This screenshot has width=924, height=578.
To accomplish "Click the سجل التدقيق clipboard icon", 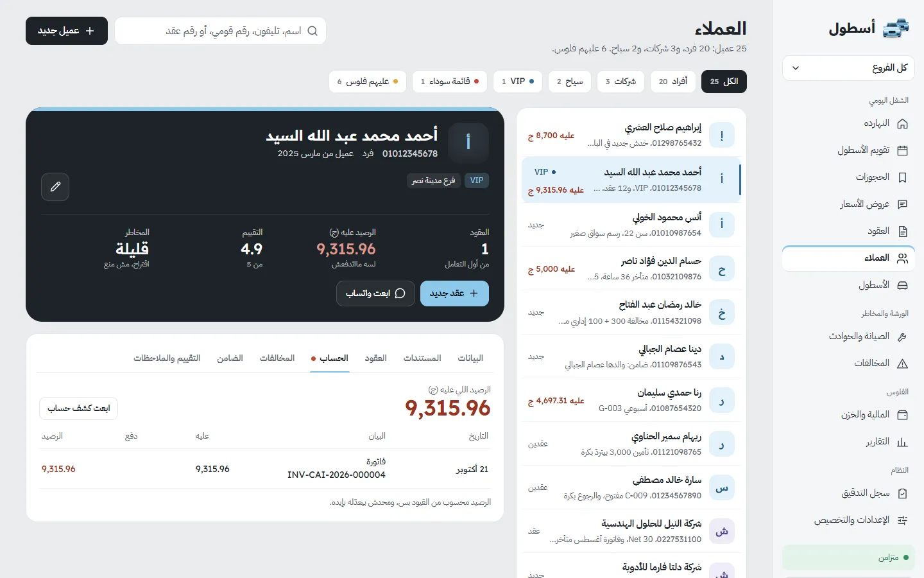I will [x=902, y=493].
